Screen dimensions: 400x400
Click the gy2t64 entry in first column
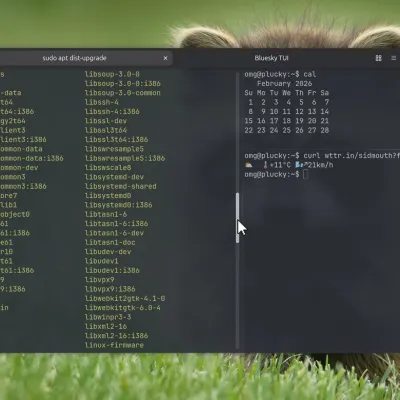13,121
